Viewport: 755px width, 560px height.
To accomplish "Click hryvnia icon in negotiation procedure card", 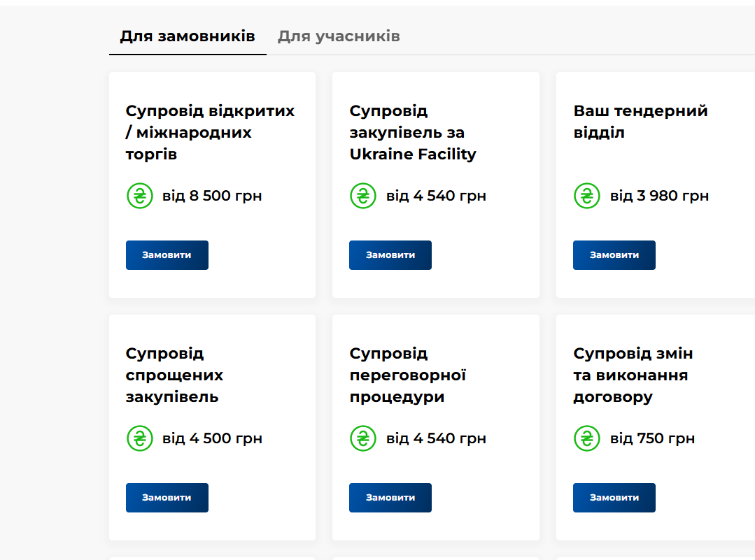I will (x=363, y=438).
